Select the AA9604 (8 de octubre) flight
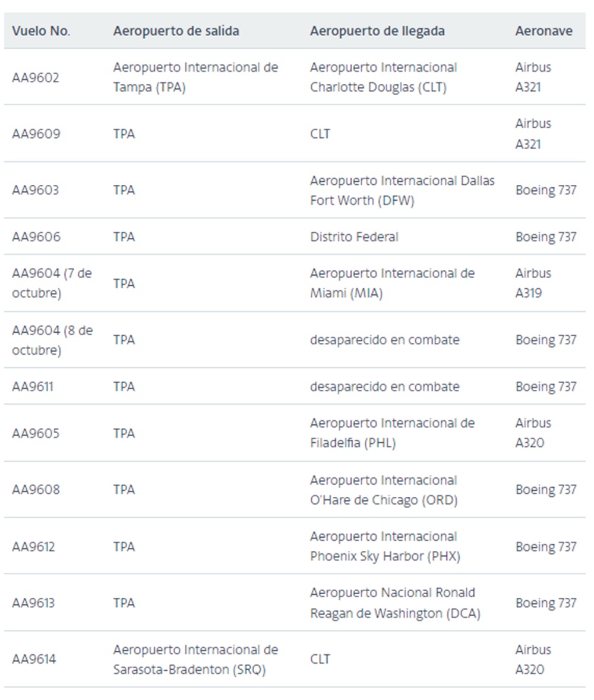 coord(52,340)
